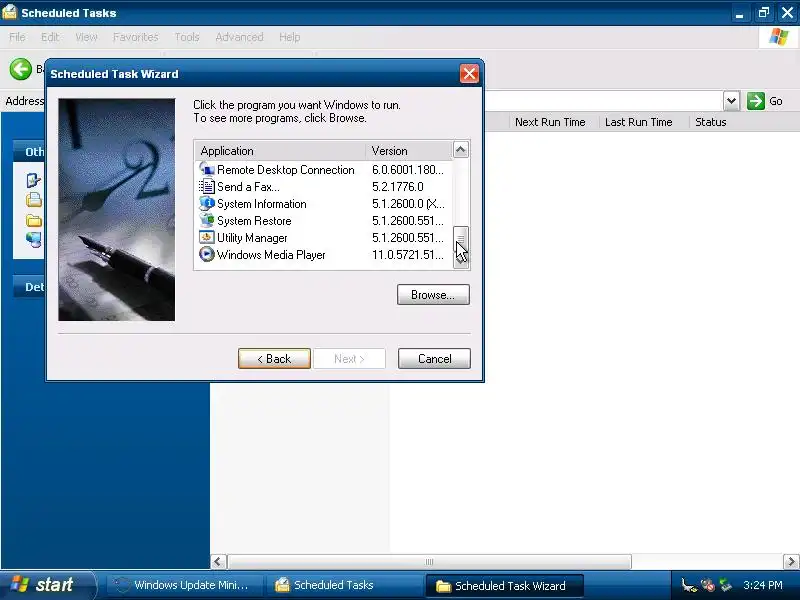Click the Send a Fax icon
Viewport: 800px width, 600px height.
point(206,186)
